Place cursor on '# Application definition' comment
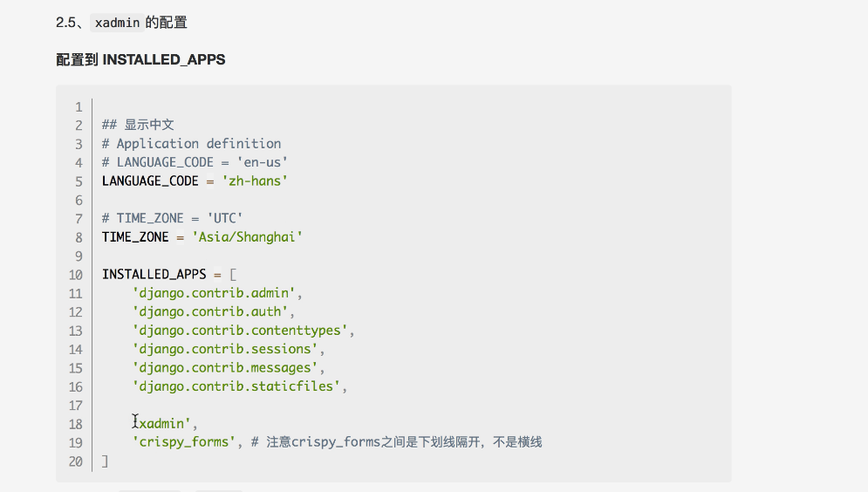 pyautogui.click(x=191, y=143)
